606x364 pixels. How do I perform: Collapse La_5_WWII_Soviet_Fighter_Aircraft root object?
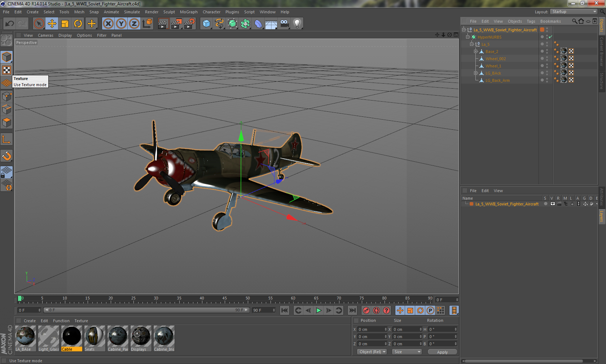[x=464, y=30]
